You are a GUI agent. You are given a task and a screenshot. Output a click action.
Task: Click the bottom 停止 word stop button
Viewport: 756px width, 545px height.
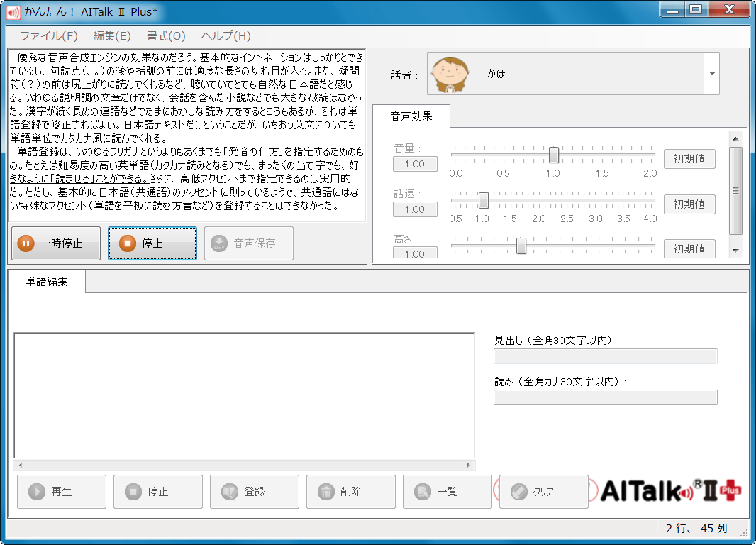tap(158, 492)
